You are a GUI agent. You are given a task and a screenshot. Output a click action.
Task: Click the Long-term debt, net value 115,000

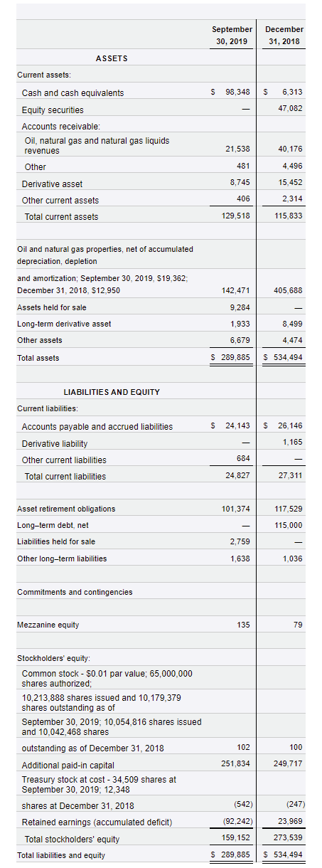[289, 524]
